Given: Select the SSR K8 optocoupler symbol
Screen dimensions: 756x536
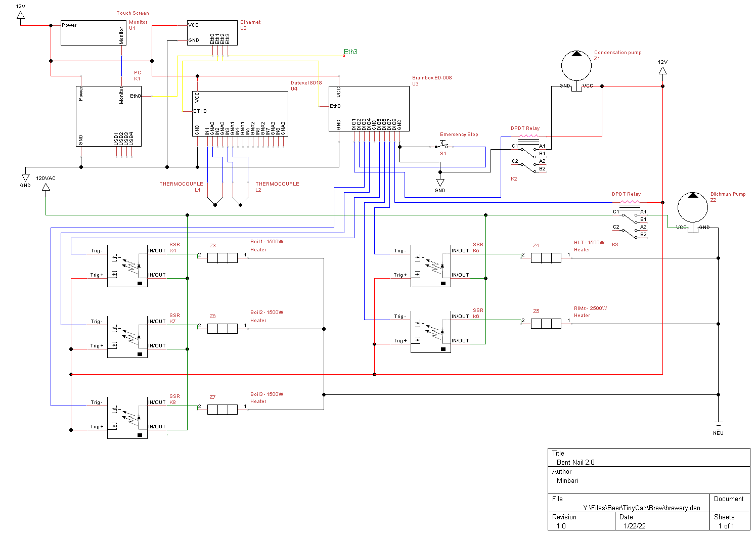Looking at the screenshot, I should pyautogui.click(x=127, y=418).
